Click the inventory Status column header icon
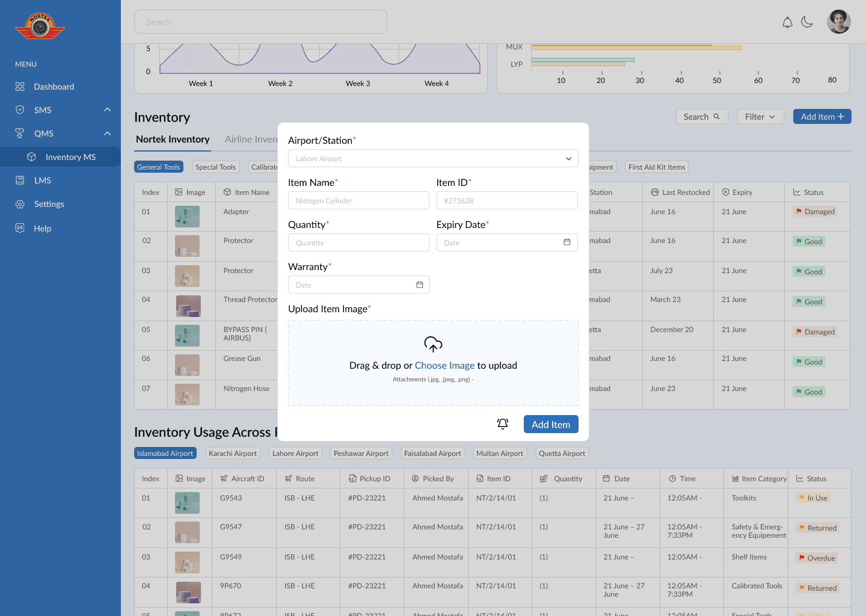866x616 pixels. [797, 192]
